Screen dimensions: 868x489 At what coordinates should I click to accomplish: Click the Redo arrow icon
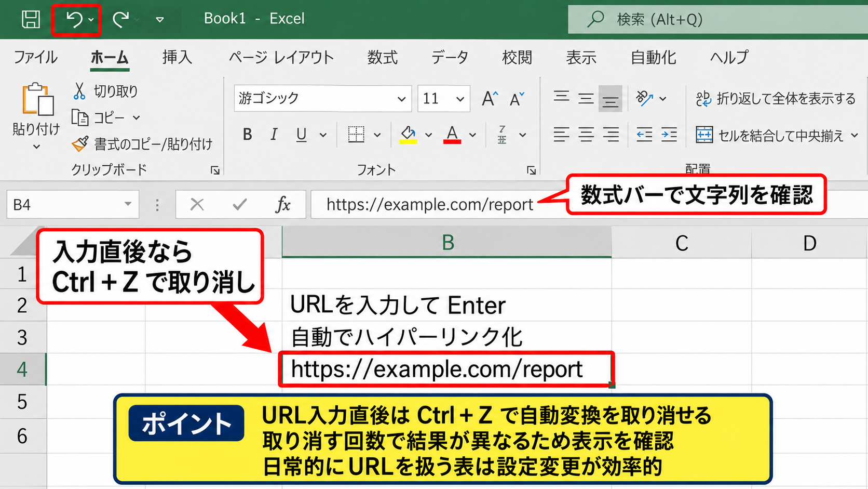pyautogui.click(x=121, y=20)
